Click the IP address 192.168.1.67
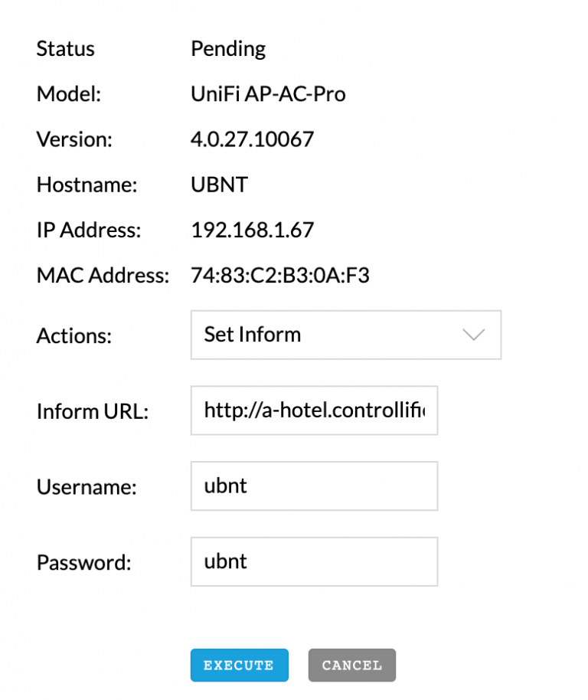Image resolution: width=588 pixels, height=700 pixels. 253,229
